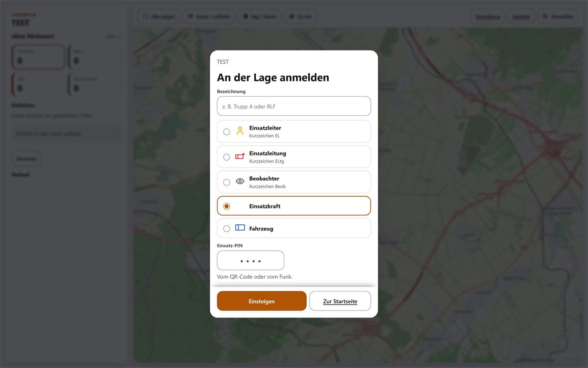Click the 'Vom QR-Code oder vom Funk.' hint
This screenshot has width=588, height=368.
(x=255, y=277)
